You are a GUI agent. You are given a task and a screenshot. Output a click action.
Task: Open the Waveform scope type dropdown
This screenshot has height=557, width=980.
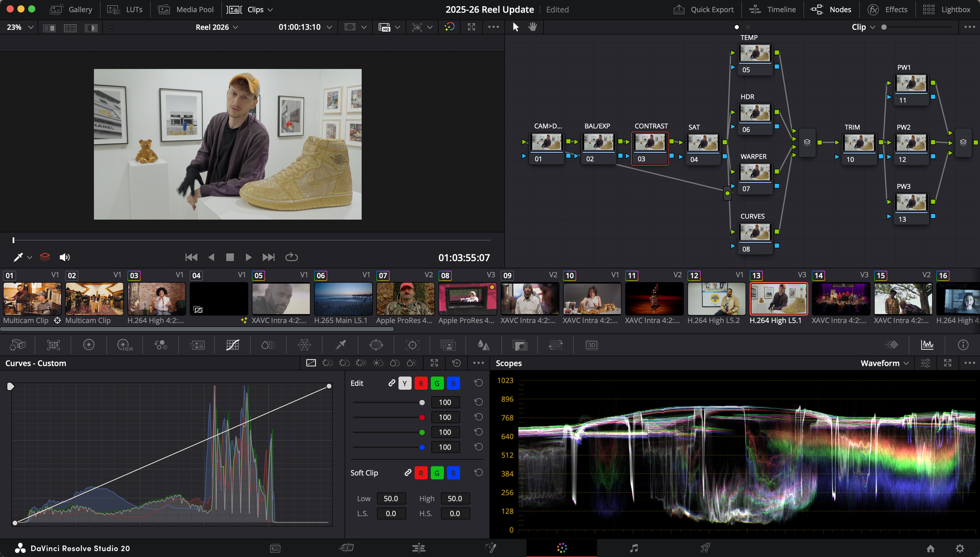[x=884, y=363]
